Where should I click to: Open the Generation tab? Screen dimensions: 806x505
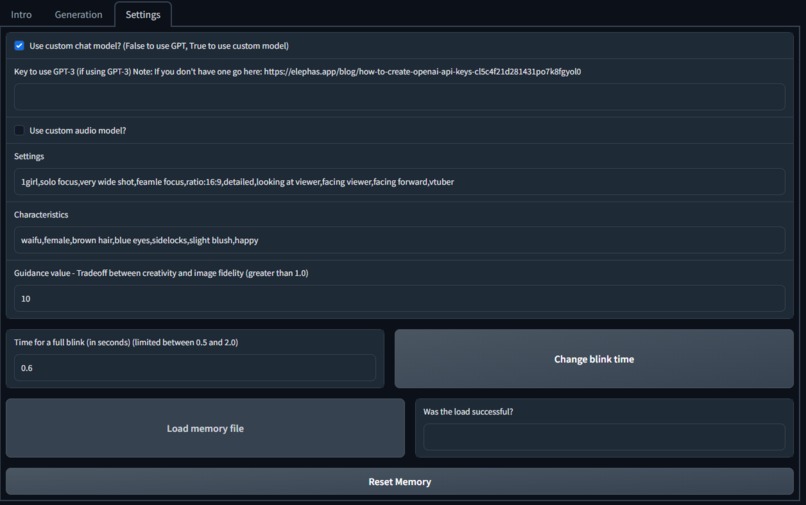78,14
